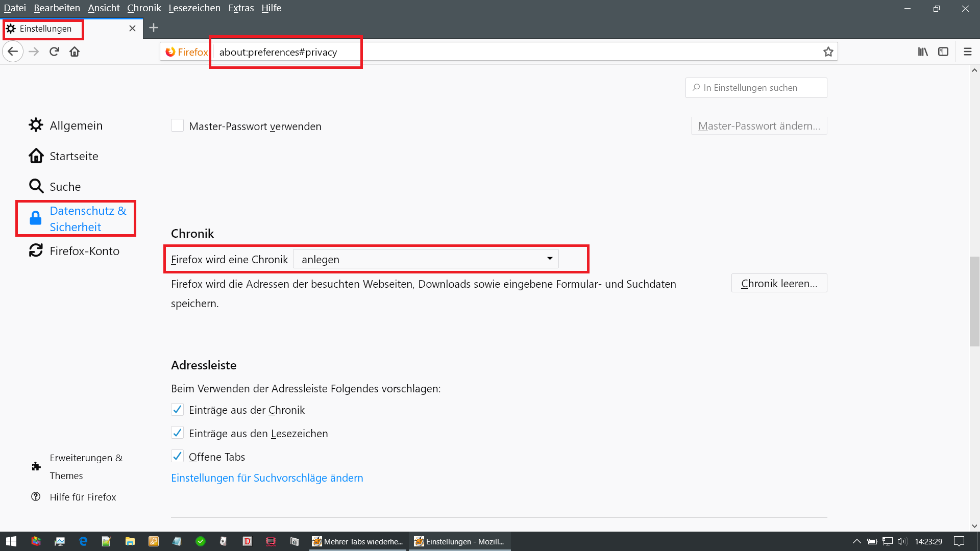980x551 pixels.
Task: Open the Extras menu
Action: click(241, 8)
